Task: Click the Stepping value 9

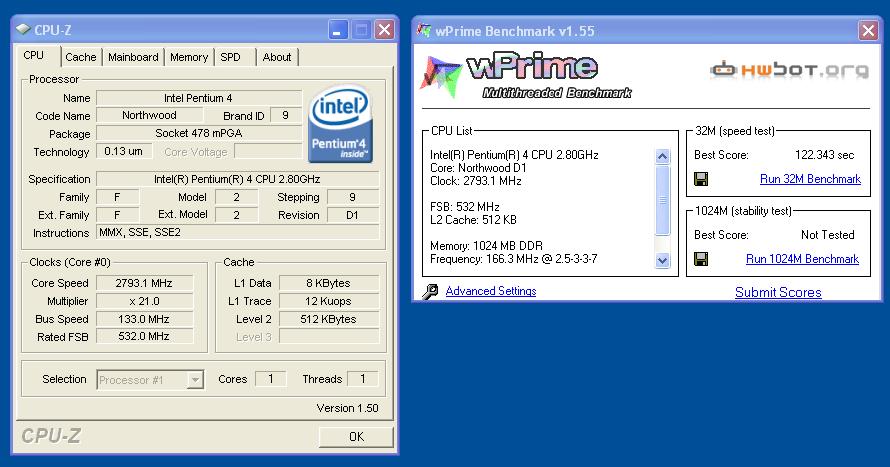Action: click(352, 197)
